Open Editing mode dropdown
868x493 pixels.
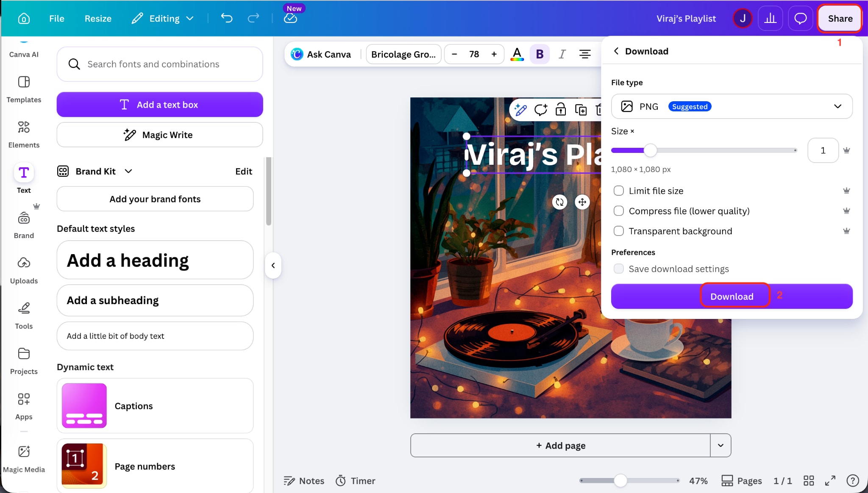click(163, 18)
